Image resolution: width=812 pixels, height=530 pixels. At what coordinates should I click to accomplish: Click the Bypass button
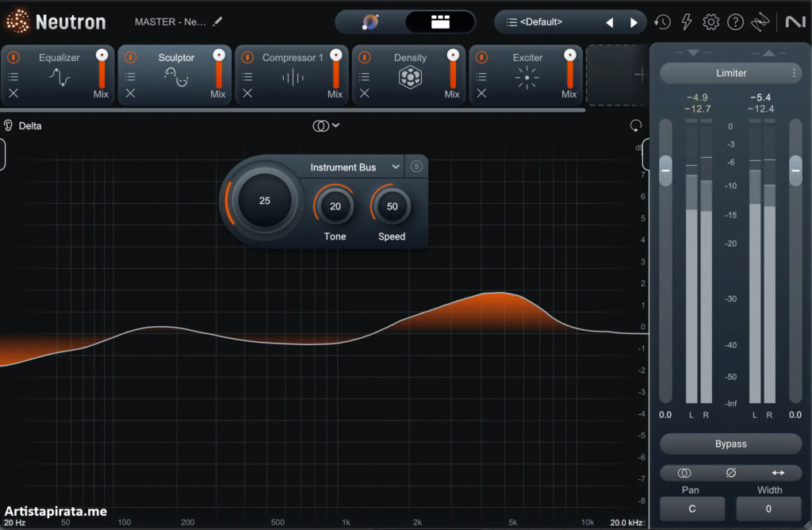click(730, 444)
